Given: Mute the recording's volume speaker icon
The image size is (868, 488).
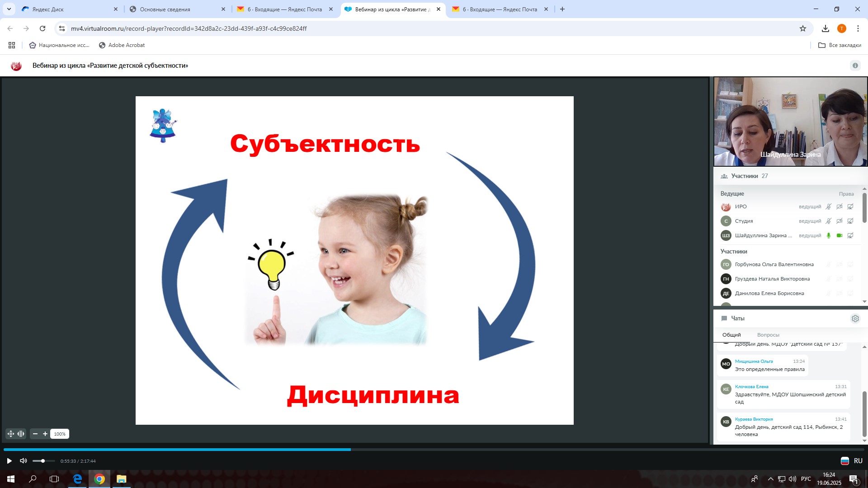Looking at the screenshot, I should pos(23,461).
